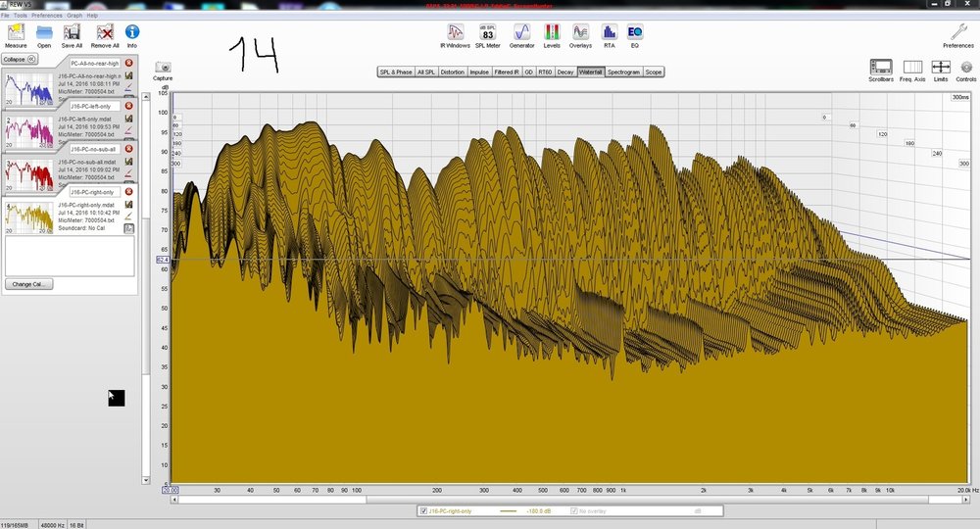Open the Help menu
The height and width of the screenshot is (529, 980).
pos(92,15)
